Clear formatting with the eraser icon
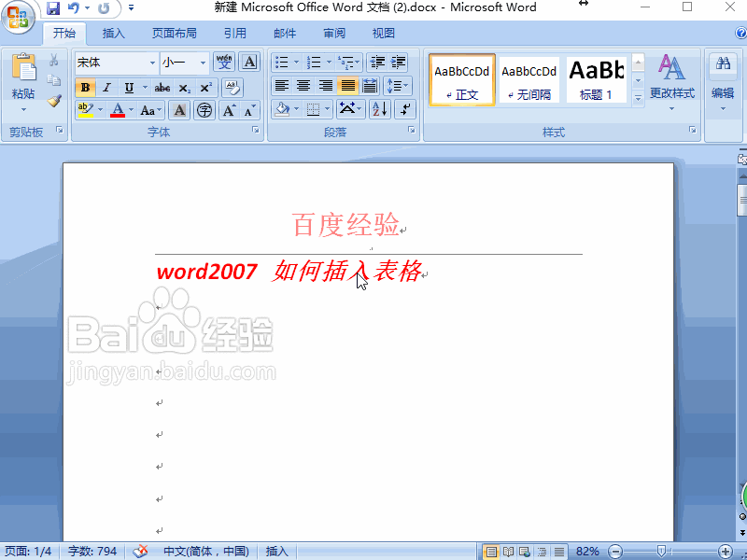Viewport: 747px width, 560px height. tap(232, 87)
